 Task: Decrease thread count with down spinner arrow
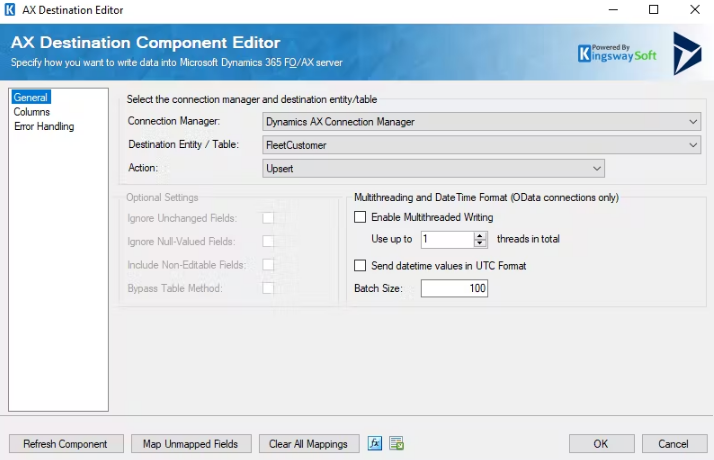[480, 244]
